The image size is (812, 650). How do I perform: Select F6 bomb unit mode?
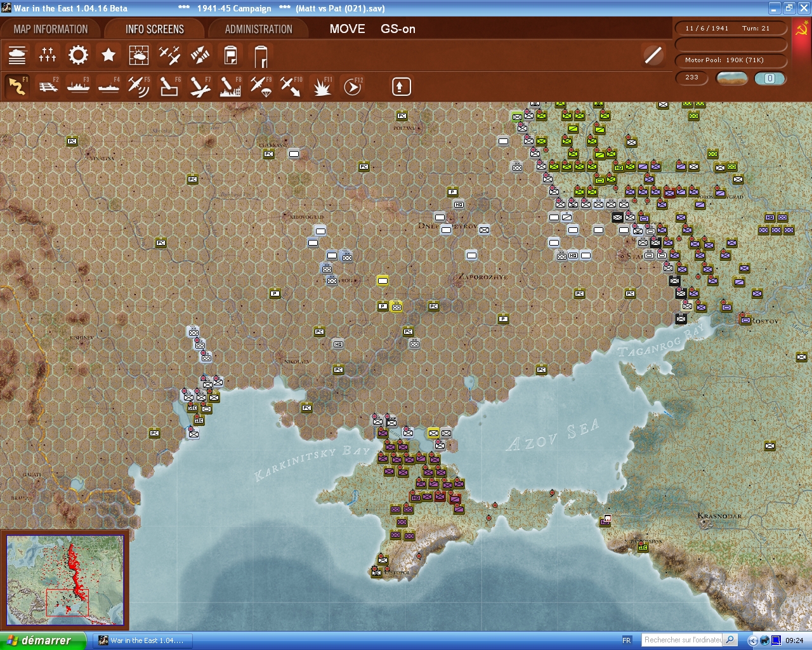pyautogui.click(x=169, y=86)
